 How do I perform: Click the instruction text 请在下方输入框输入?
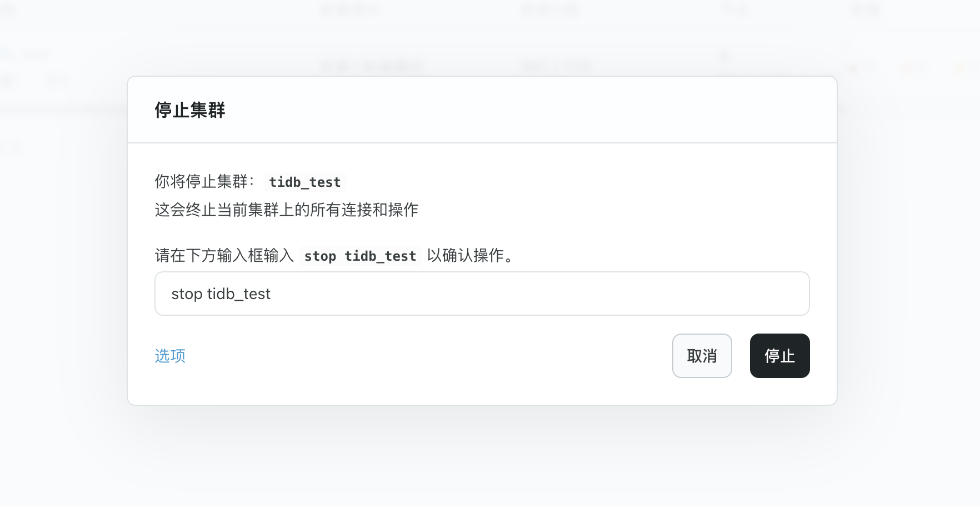pos(224,256)
